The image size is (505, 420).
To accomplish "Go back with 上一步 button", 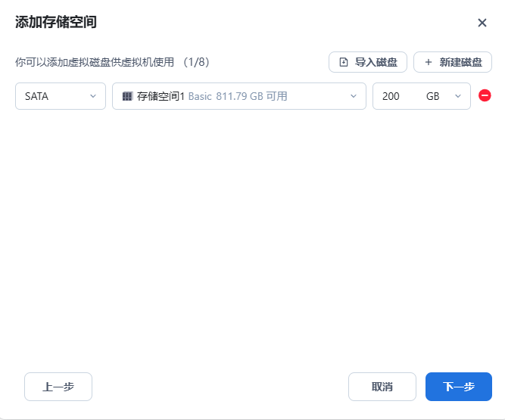I will click(x=58, y=387).
